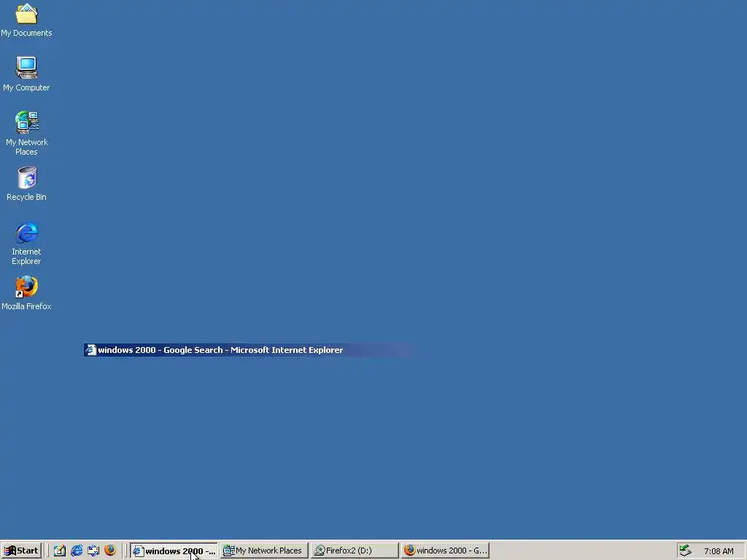Click the animating Internet Explorer title bar
Viewport: 747px width, 560px height.
pos(248,350)
